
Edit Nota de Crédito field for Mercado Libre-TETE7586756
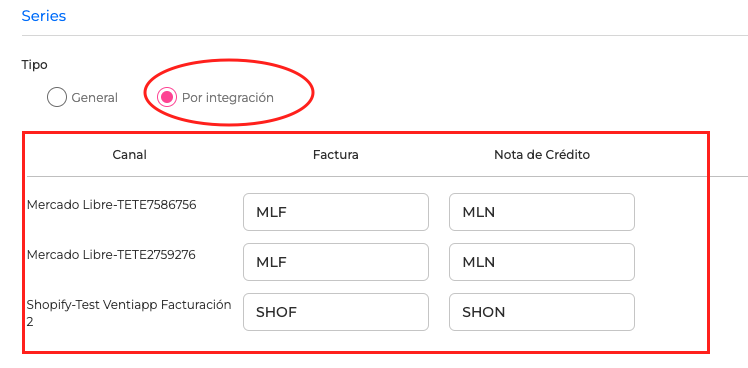coord(542,212)
